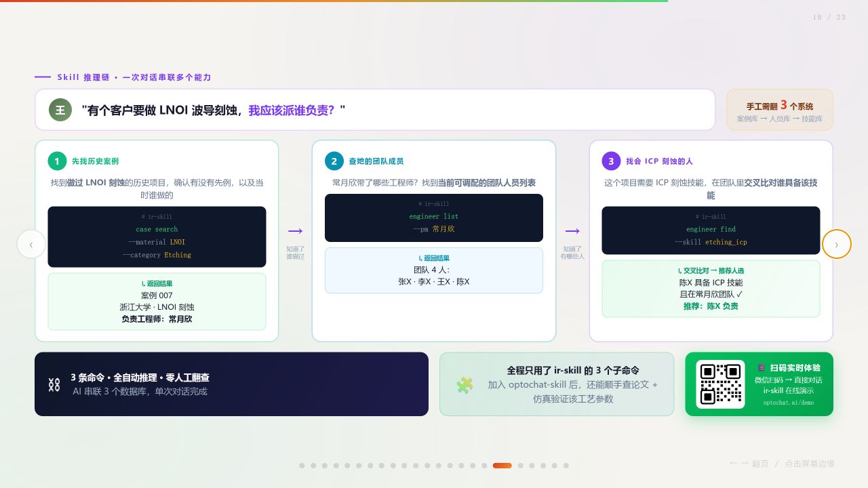Click the --skill etching_icp code line
The width and height of the screenshot is (868, 488).
pyautogui.click(x=711, y=242)
